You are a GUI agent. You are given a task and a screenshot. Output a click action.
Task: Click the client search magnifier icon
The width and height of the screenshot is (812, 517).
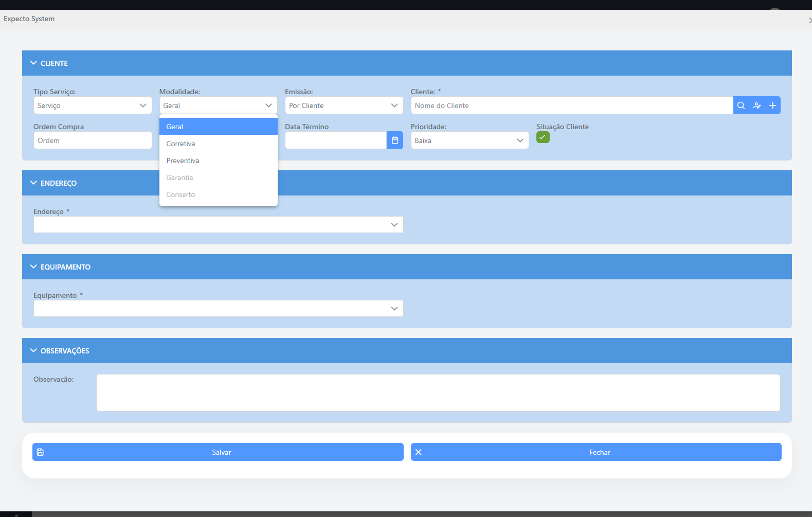click(x=741, y=105)
